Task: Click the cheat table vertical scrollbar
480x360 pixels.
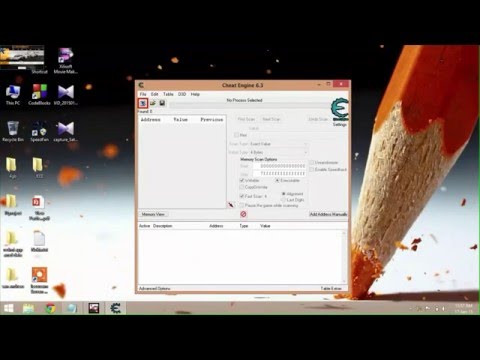Action: [344, 257]
